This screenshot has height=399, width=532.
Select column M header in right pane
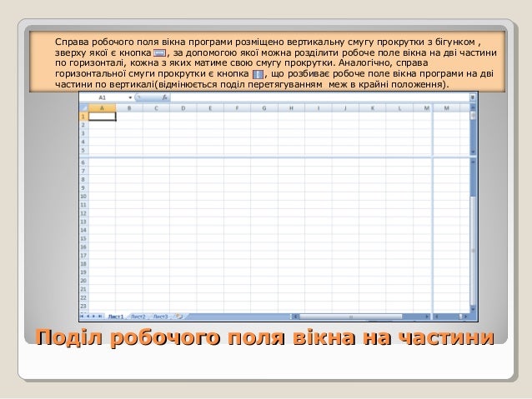pyautogui.click(x=447, y=108)
